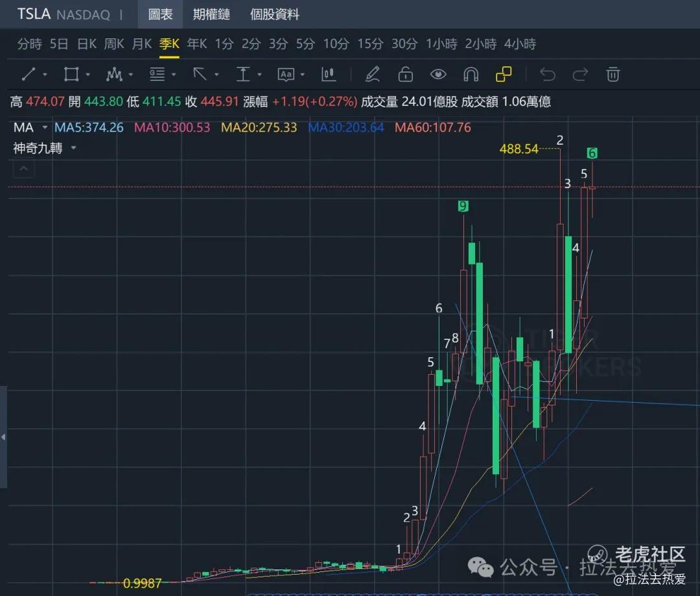
Task: Click the undo arrow
Action: tap(547, 74)
